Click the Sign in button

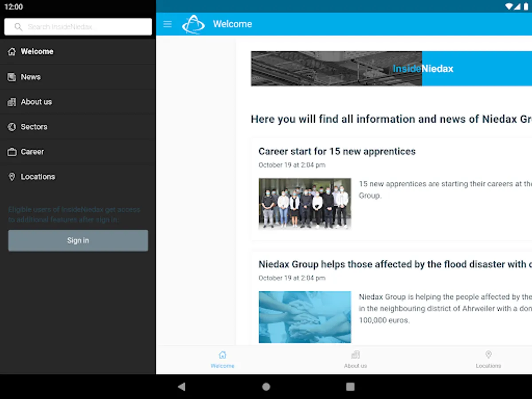point(78,240)
